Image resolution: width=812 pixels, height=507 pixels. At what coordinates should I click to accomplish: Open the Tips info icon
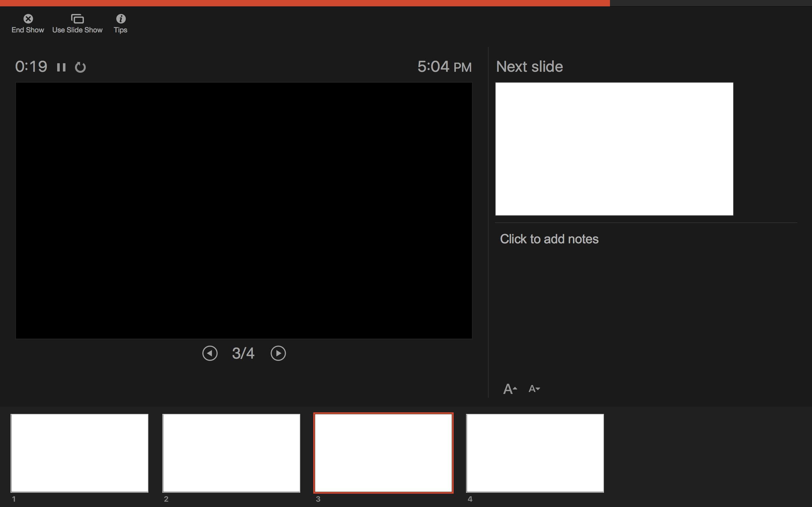tap(121, 19)
